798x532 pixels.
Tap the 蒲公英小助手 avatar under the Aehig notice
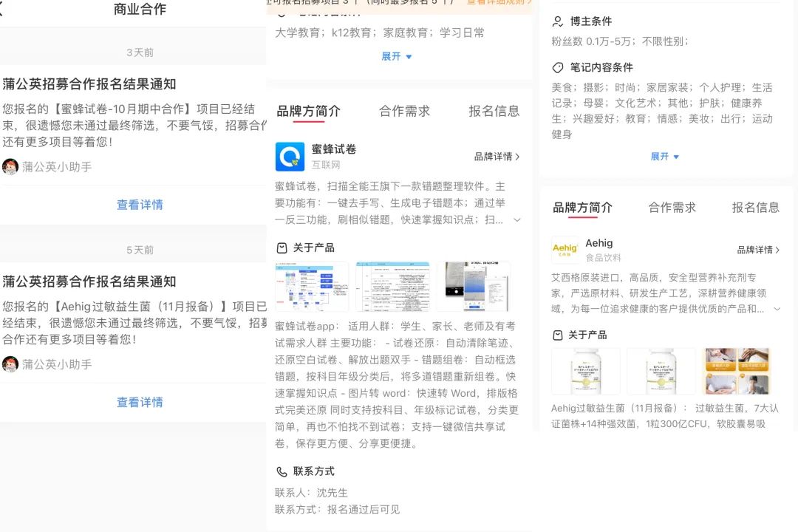(10, 364)
